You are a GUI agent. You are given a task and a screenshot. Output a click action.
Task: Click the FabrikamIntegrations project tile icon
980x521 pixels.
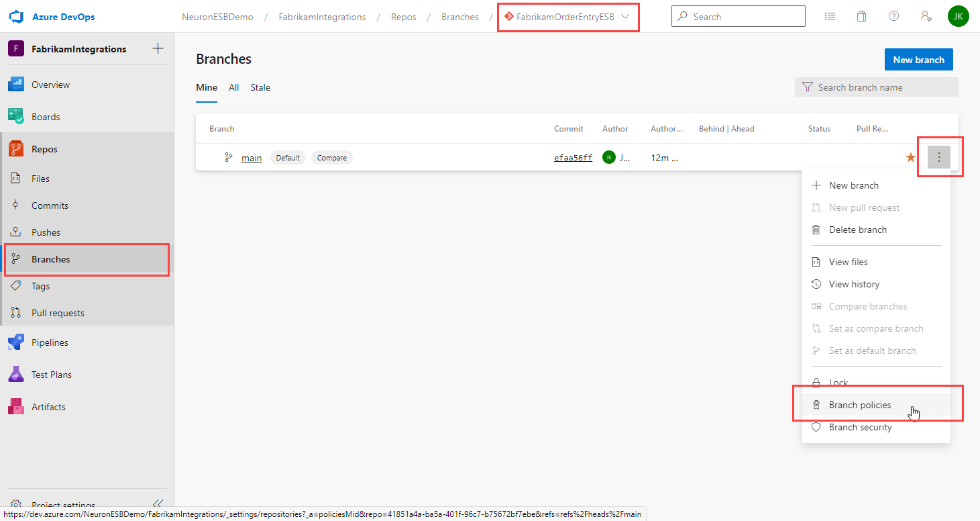click(15, 48)
